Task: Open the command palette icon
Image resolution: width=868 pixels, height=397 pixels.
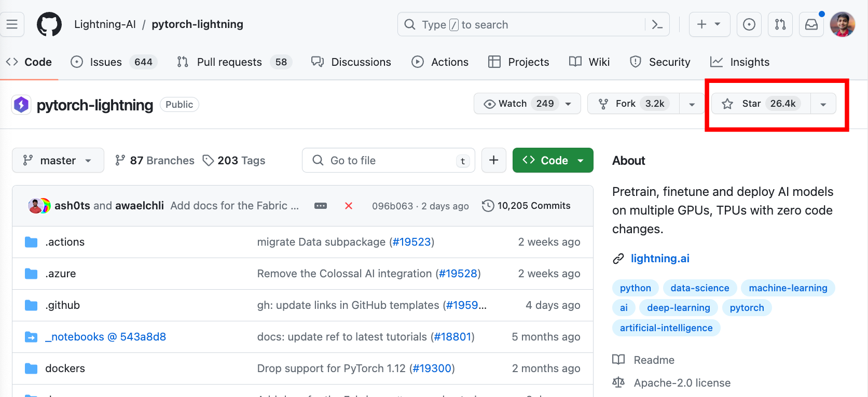Action: pyautogui.click(x=657, y=24)
